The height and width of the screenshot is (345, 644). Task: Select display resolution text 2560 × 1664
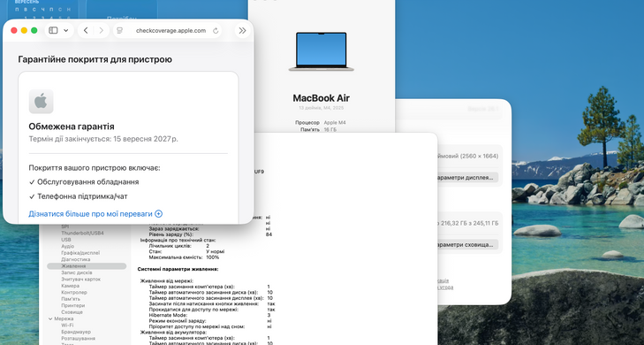[479, 156]
